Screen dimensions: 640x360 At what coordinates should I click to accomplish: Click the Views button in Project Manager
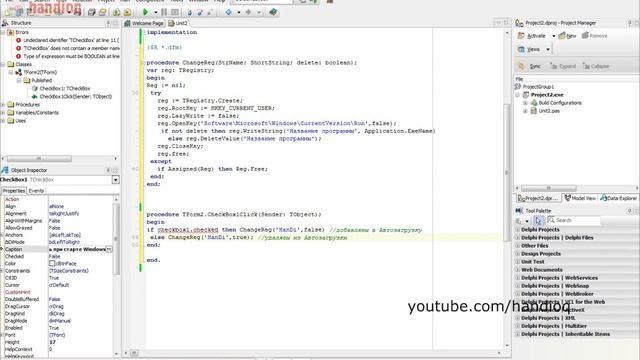click(529, 49)
